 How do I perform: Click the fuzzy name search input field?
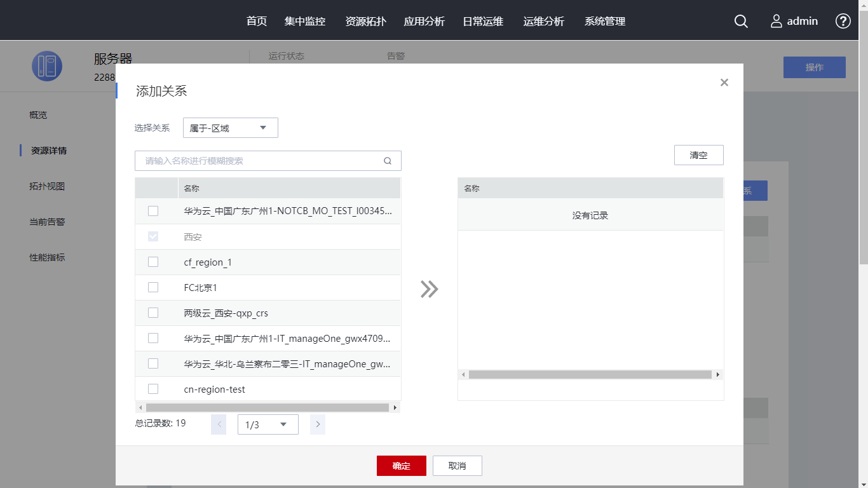tap(261, 161)
